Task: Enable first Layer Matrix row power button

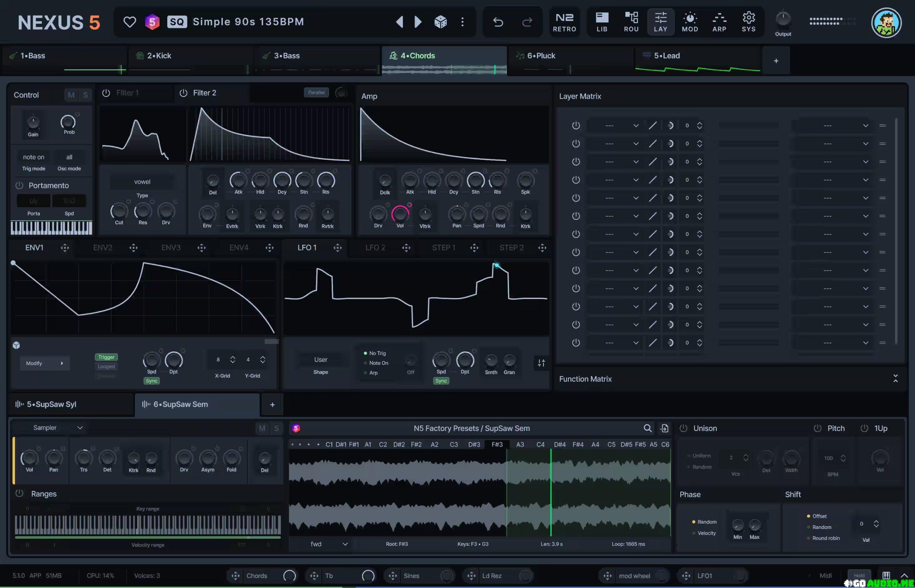Action: coord(576,125)
